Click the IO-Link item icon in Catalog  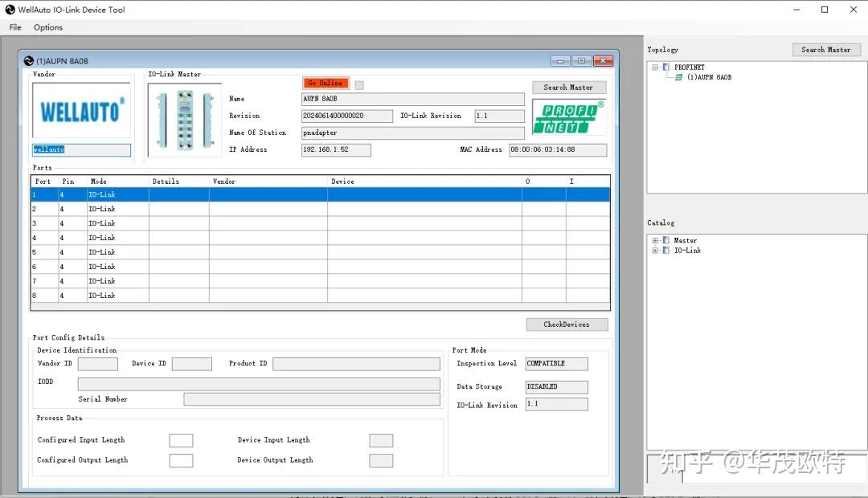[x=668, y=250]
